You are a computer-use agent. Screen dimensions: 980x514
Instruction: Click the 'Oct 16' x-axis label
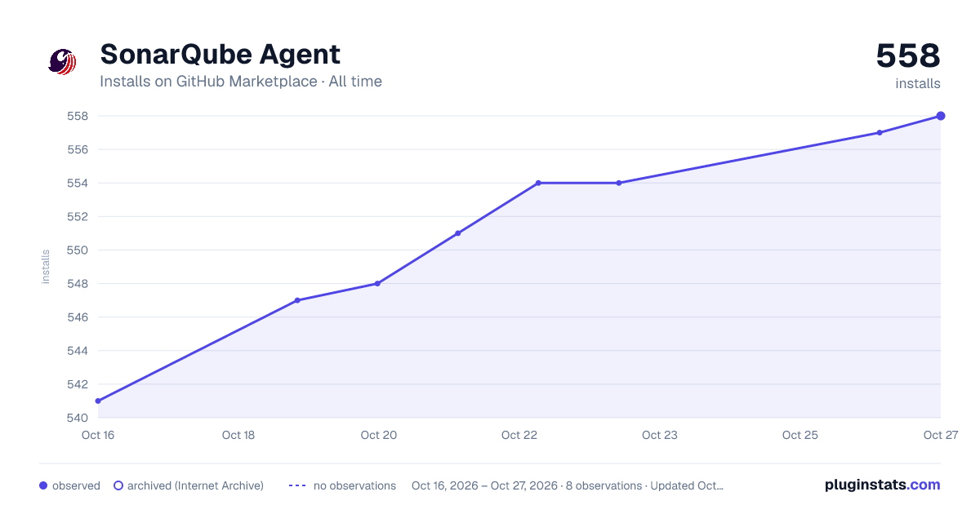coord(98,435)
